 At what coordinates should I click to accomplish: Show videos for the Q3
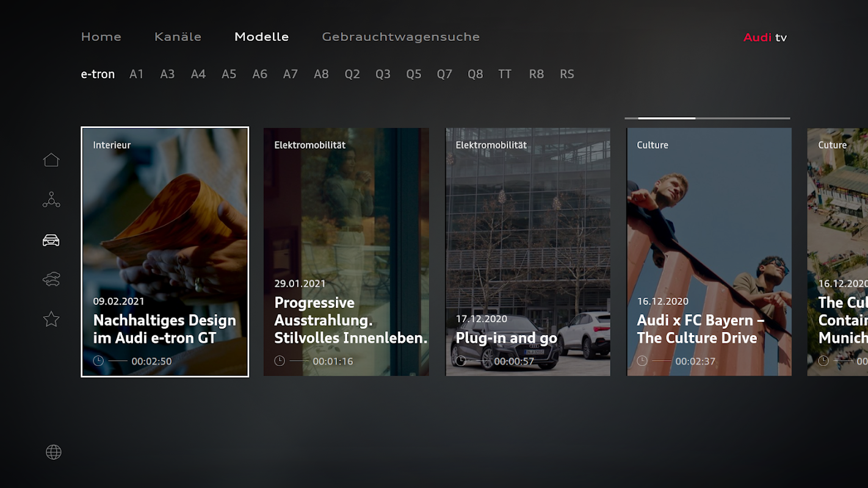pos(383,74)
